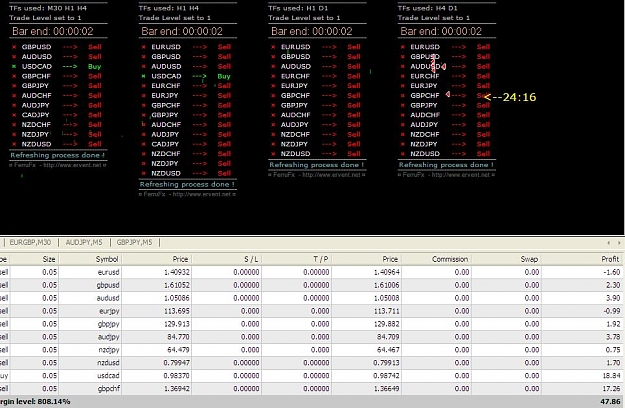Click the open price 1.36942 cell
Viewport: 625px width, 408px height.
click(x=177, y=388)
